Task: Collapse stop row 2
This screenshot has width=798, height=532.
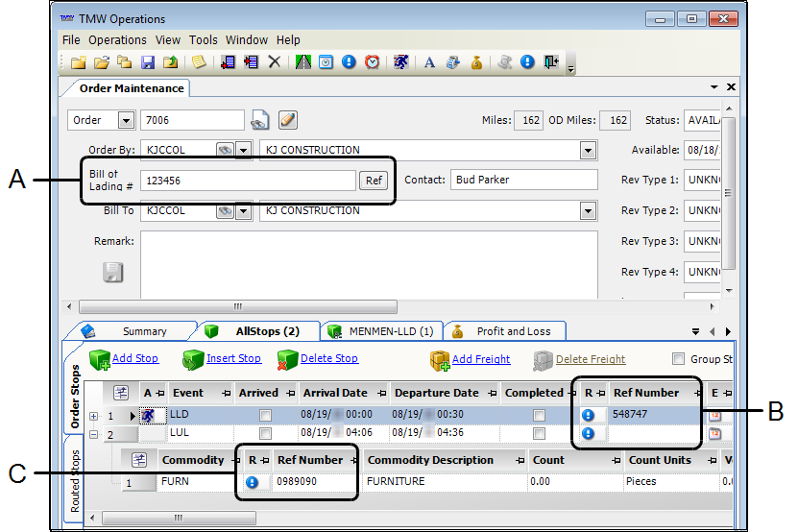Action: point(94,434)
